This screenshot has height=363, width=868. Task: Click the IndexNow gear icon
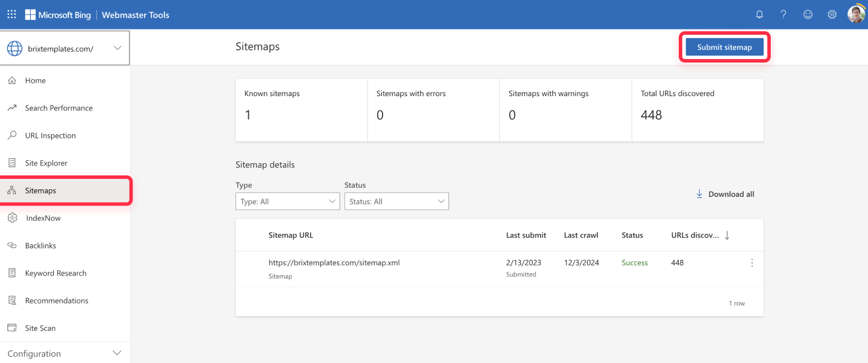coord(13,218)
